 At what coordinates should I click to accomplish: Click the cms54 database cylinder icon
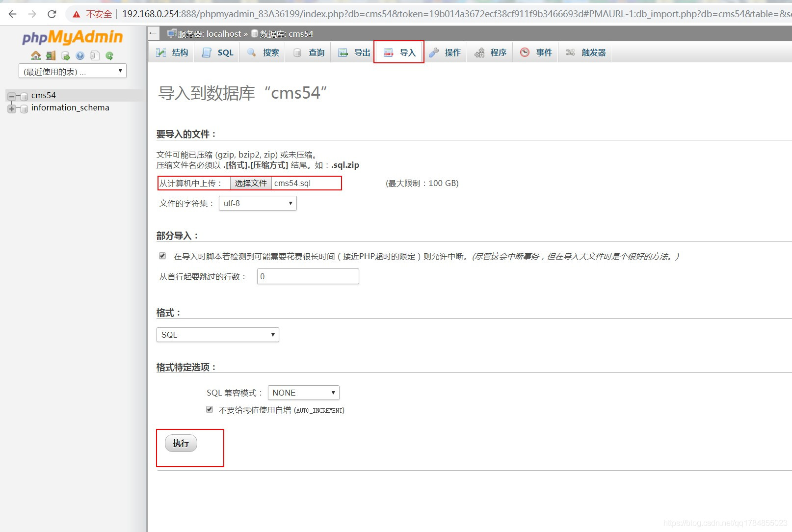[24, 96]
